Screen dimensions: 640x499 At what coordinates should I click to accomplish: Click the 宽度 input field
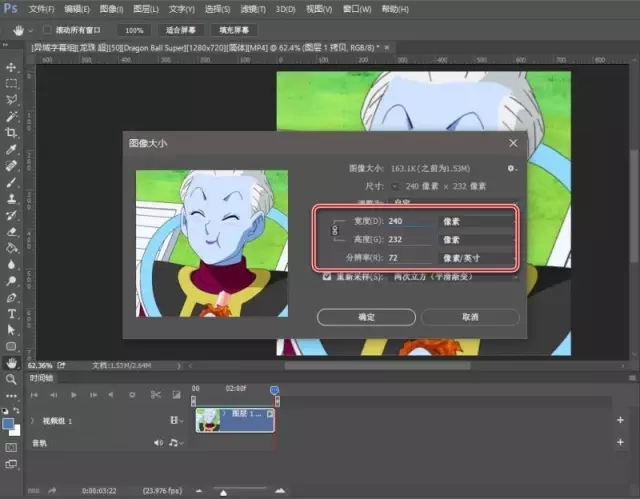click(x=410, y=221)
